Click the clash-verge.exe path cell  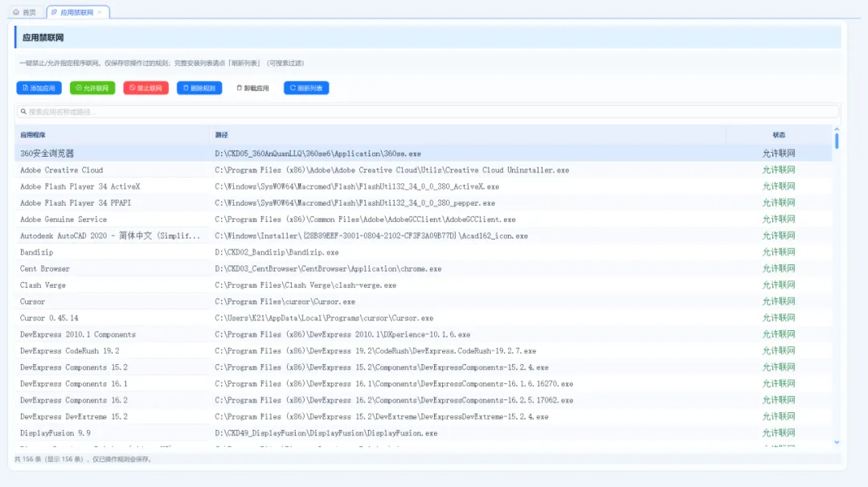pos(305,285)
